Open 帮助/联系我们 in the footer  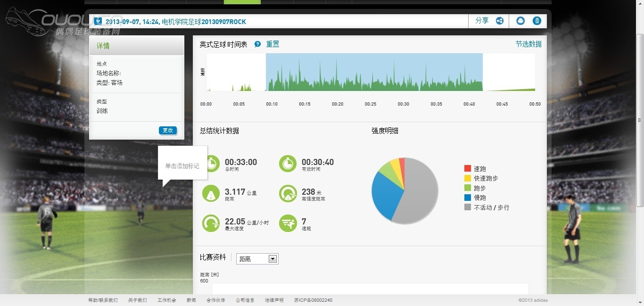click(103, 300)
